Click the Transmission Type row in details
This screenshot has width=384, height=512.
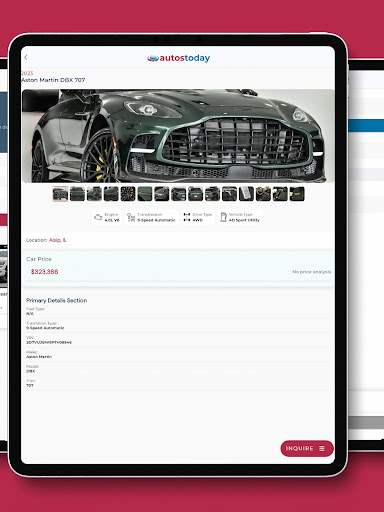(177, 326)
